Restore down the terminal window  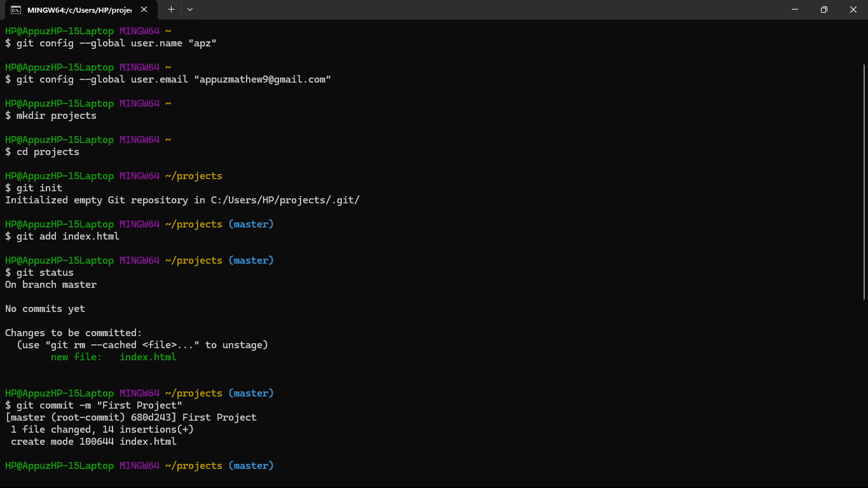coord(824,10)
